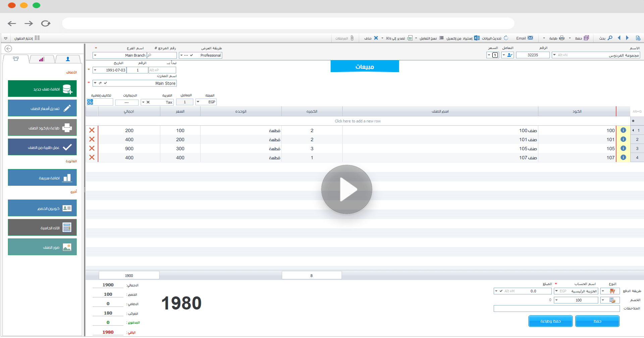Click the print (طباعة) toolbar button
This screenshot has width=644, height=338.
click(557, 38)
